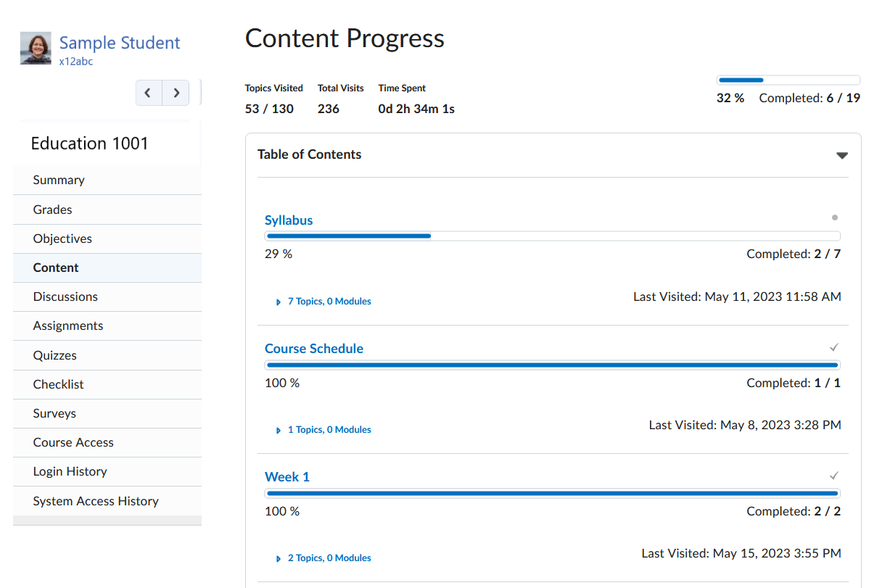Collapse the Table of Contents section

[841, 154]
